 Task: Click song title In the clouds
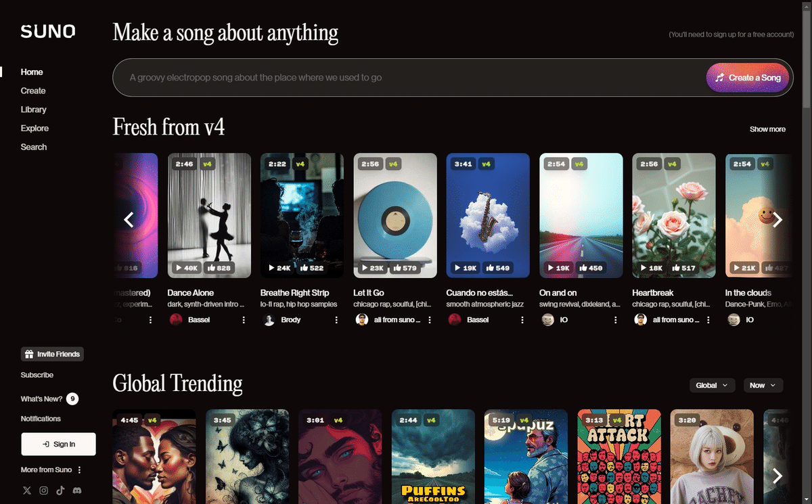click(748, 293)
